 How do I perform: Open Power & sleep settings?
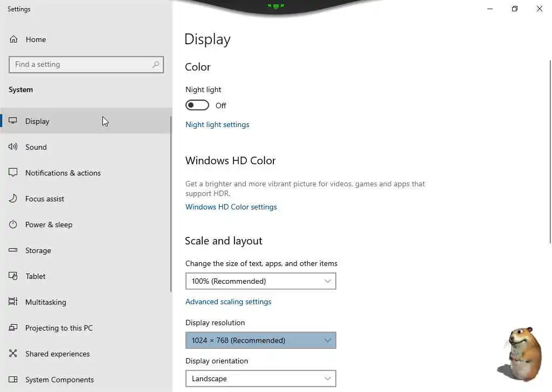(x=86, y=225)
